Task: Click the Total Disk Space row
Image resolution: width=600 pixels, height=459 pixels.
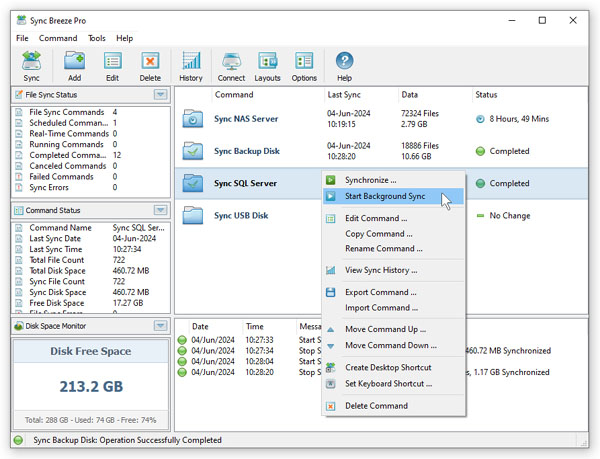Action: tap(91, 270)
